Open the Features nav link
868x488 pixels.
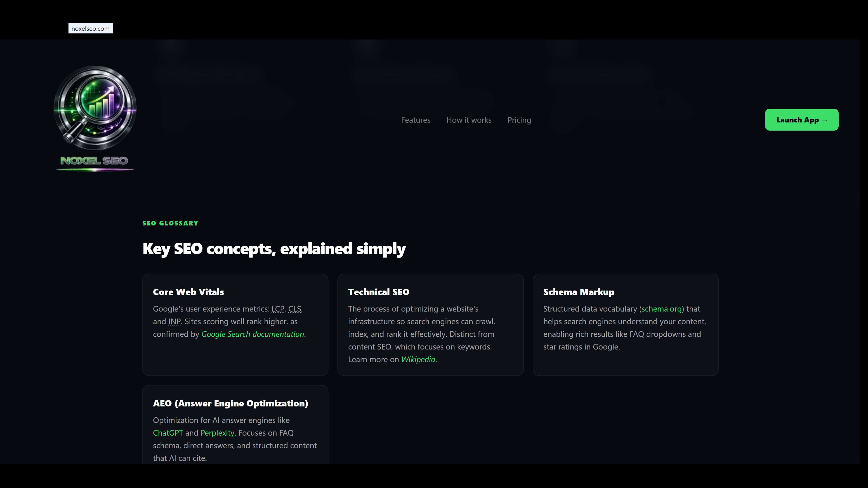coord(415,120)
